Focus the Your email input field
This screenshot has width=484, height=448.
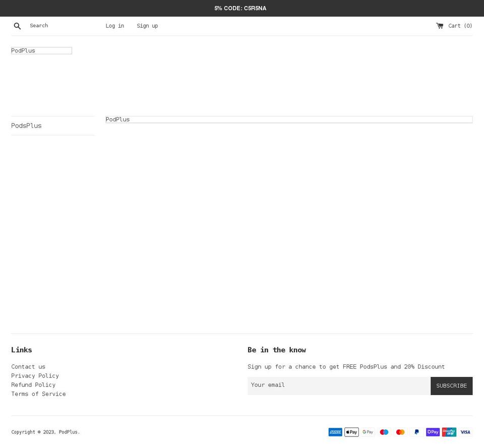(x=339, y=386)
